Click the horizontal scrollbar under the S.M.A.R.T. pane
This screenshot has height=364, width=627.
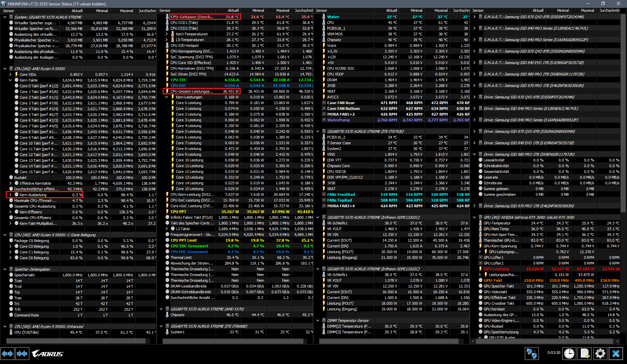coord(545,341)
